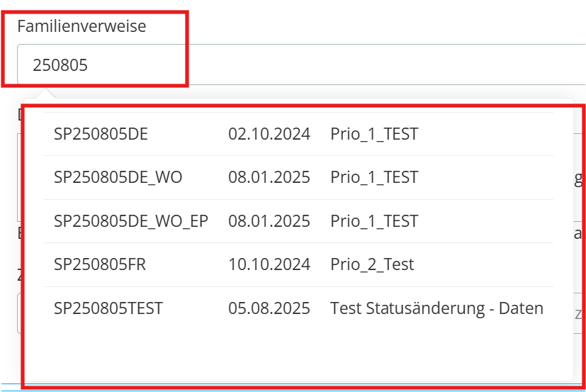This screenshot has width=586, height=392.
Task: Click Prio_1_TEST in the 02.10.2024 row
Action: 374,134
